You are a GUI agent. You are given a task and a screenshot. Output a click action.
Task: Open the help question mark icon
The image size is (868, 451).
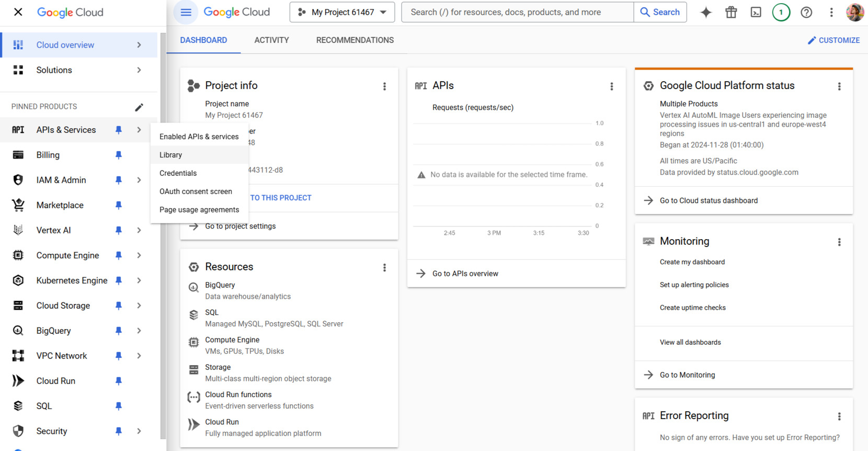806,12
